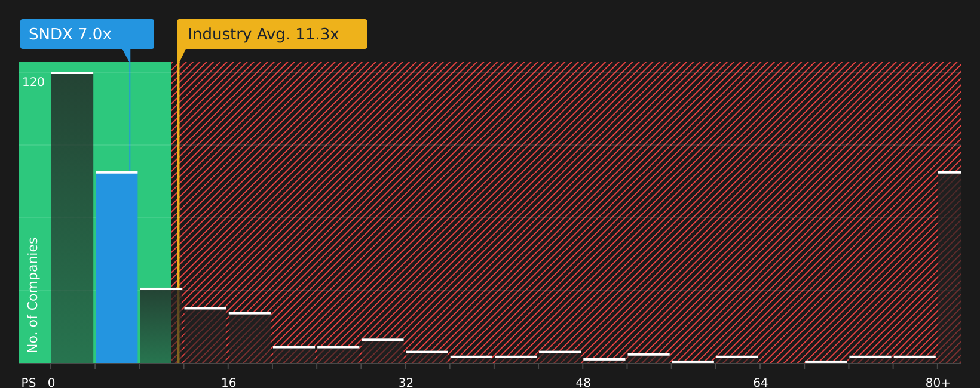Click the Industry Avg. 11.3x yellow label
The image size is (980, 388).
click(x=272, y=34)
